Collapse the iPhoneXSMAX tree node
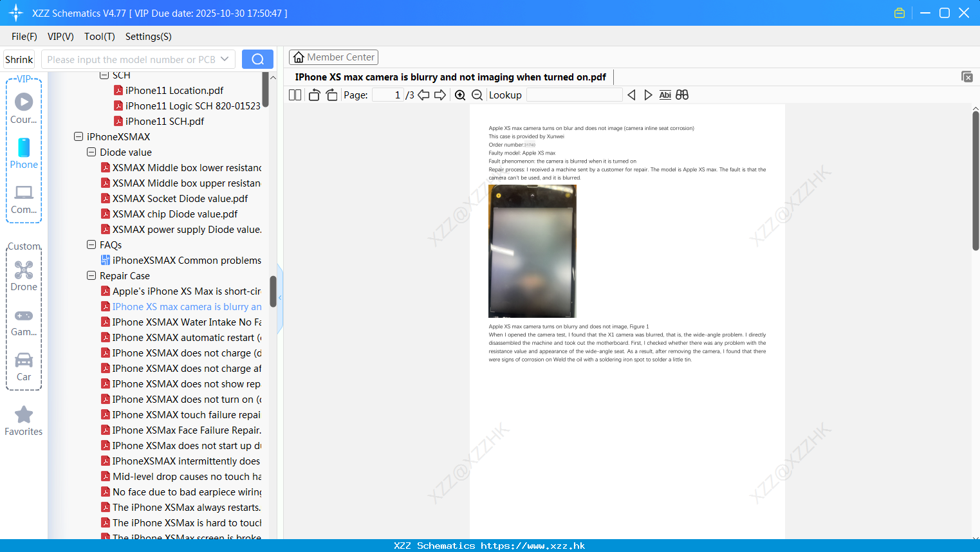 click(79, 136)
